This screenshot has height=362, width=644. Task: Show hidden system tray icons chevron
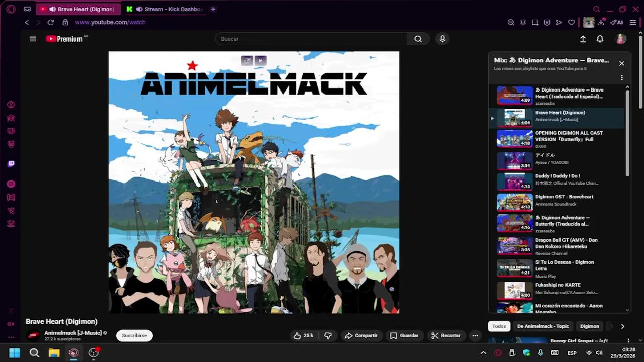(484, 353)
